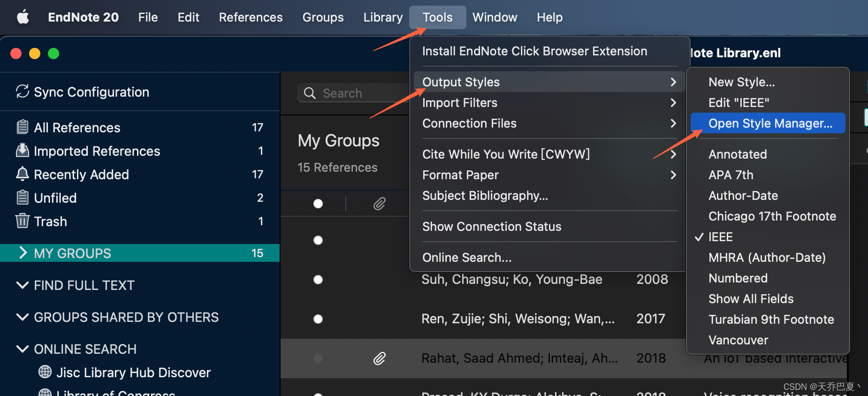This screenshot has height=396, width=868.
Task: Click globe icon for Jisc Library Hub Discover
Action: click(x=45, y=372)
